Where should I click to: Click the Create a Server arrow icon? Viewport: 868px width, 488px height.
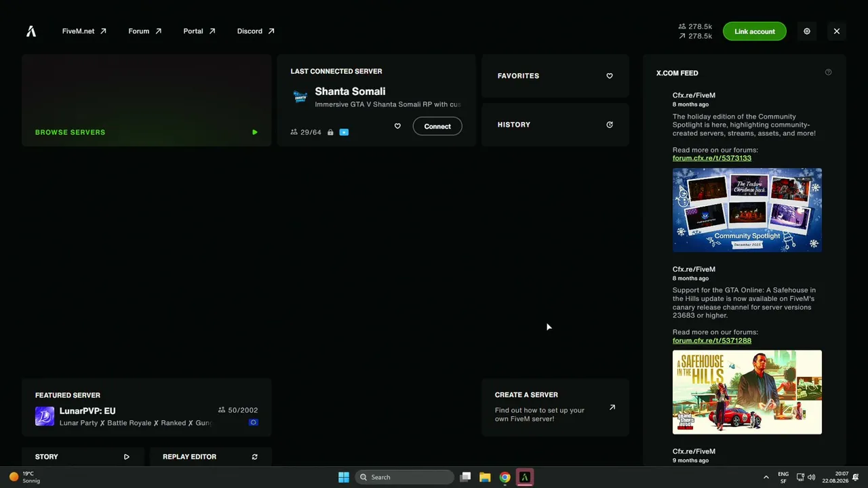tap(612, 407)
